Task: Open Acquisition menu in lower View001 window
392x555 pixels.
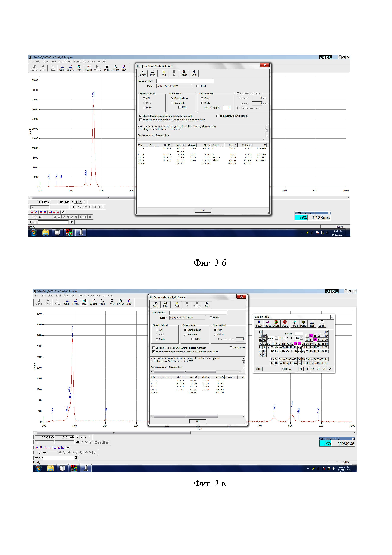Action: pos(70,296)
